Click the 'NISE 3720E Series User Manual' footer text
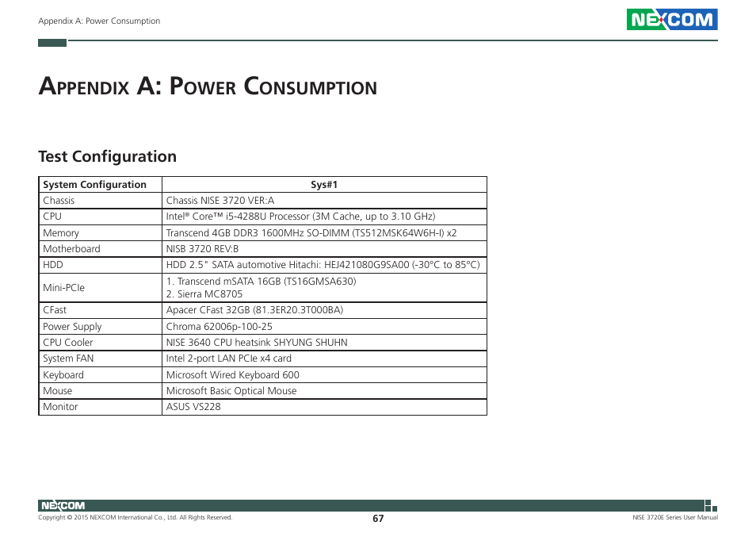Viewport: 756px width, 533px height. (675, 518)
